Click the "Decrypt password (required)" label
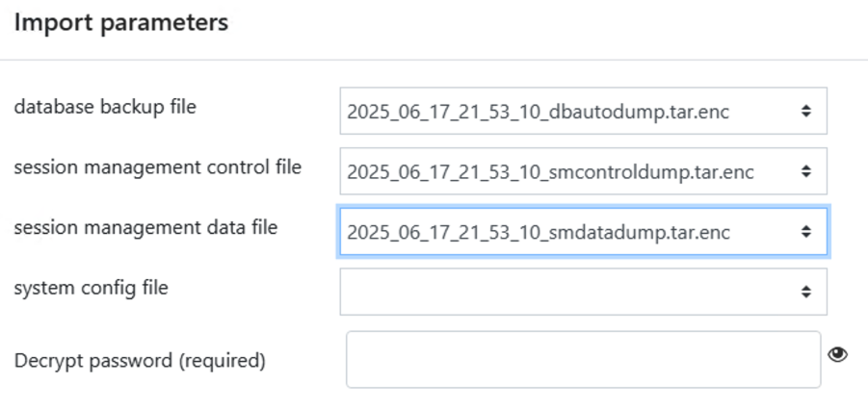Image resolution: width=868 pixels, height=410 pixels. 140,361
